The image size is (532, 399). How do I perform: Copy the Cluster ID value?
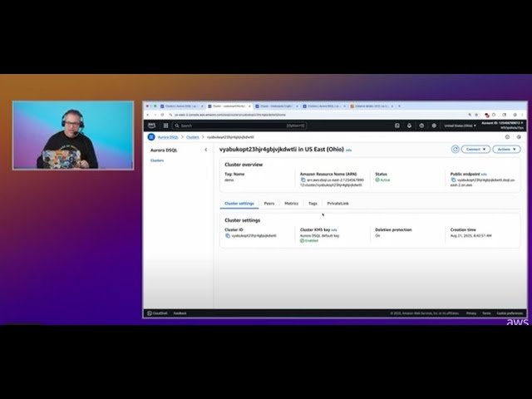click(228, 235)
